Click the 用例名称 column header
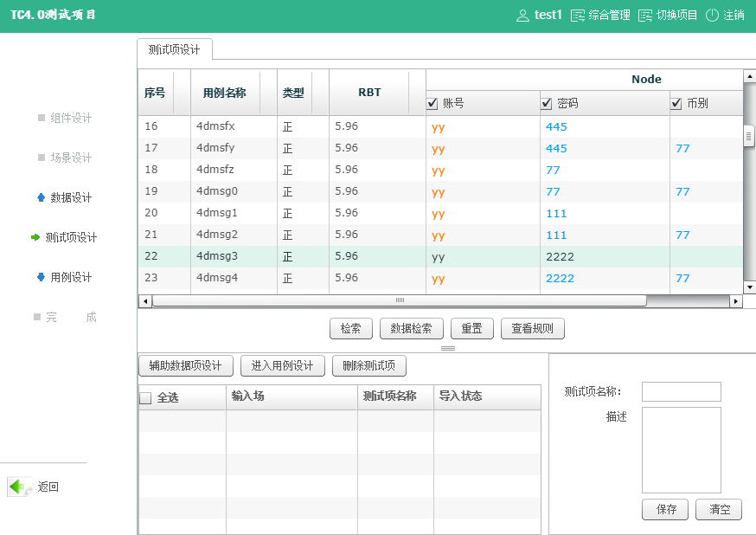This screenshot has width=756, height=535. [234, 93]
